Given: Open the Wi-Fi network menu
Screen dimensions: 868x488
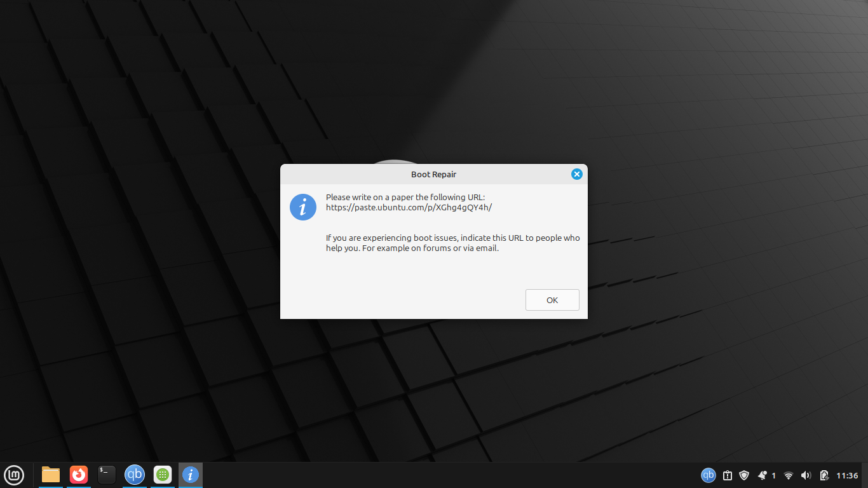Looking at the screenshot, I should pyautogui.click(x=789, y=475).
